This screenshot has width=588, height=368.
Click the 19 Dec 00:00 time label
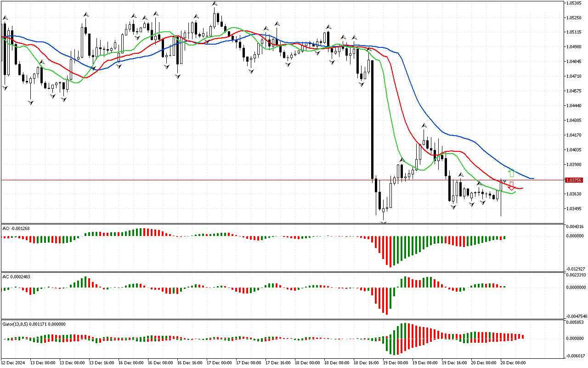(396, 363)
